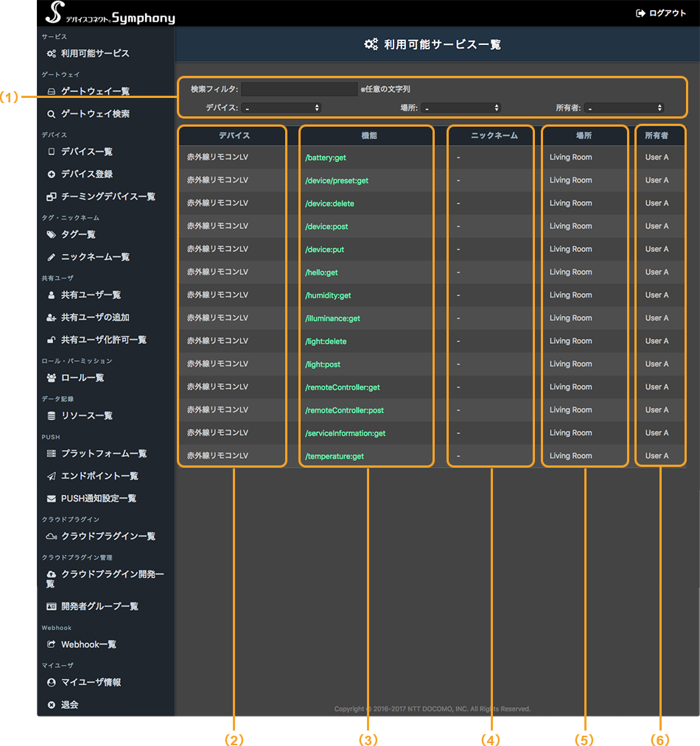Click Living Room in the /device:post row
700x746 pixels.
click(x=570, y=226)
